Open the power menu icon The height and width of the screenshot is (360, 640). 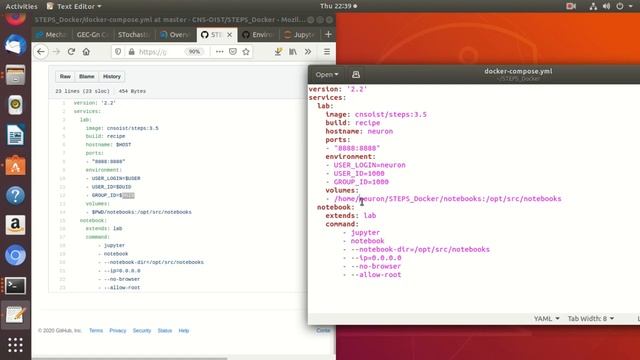[x=620, y=6]
